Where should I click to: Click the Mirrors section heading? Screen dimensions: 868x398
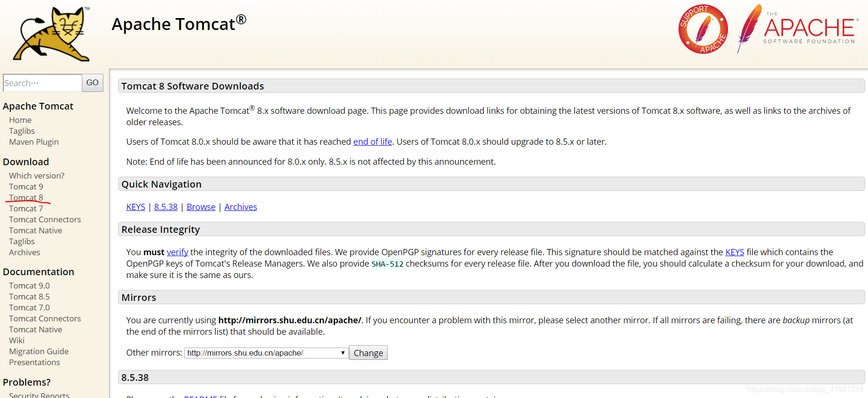point(139,298)
